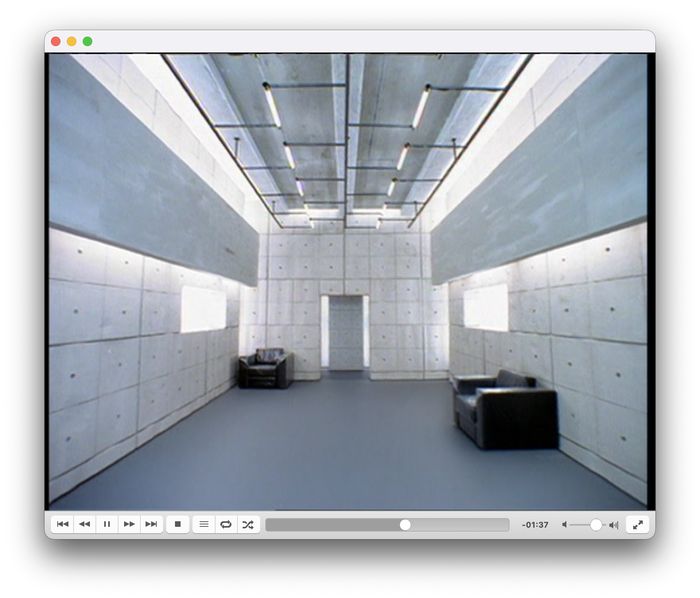Set volume to max via right speaker icon

[614, 524]
